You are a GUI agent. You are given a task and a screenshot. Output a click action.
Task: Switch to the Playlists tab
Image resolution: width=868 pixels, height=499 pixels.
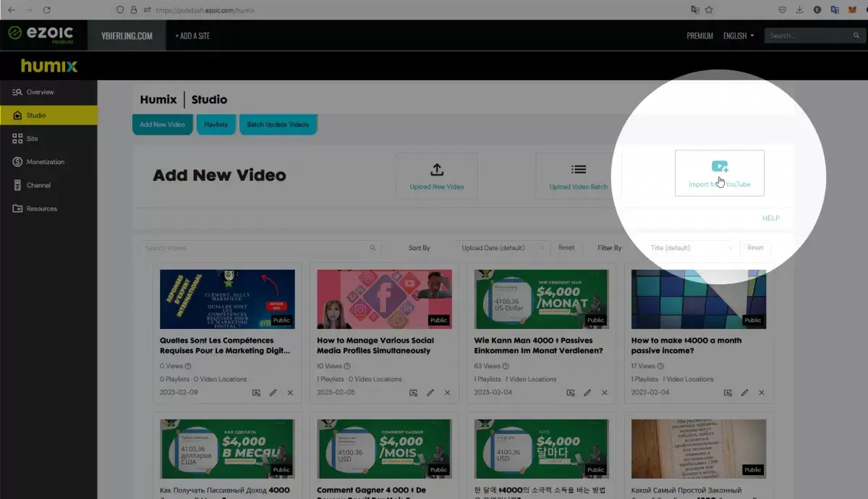point(216,124)
